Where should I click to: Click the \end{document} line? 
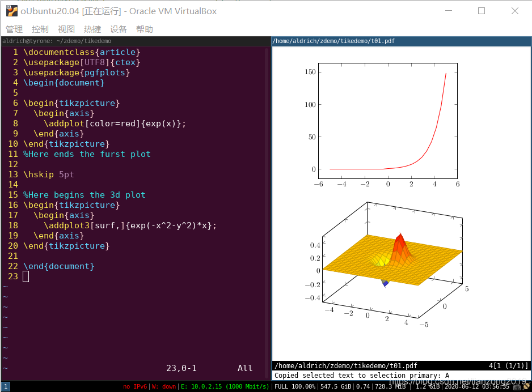click(x=58, y=266)
